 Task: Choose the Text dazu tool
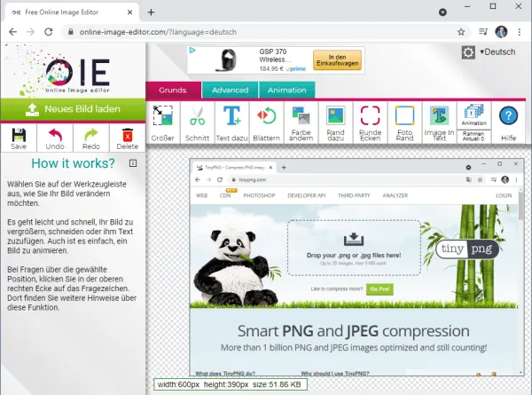pyautogui.click(x=232, y=122)
